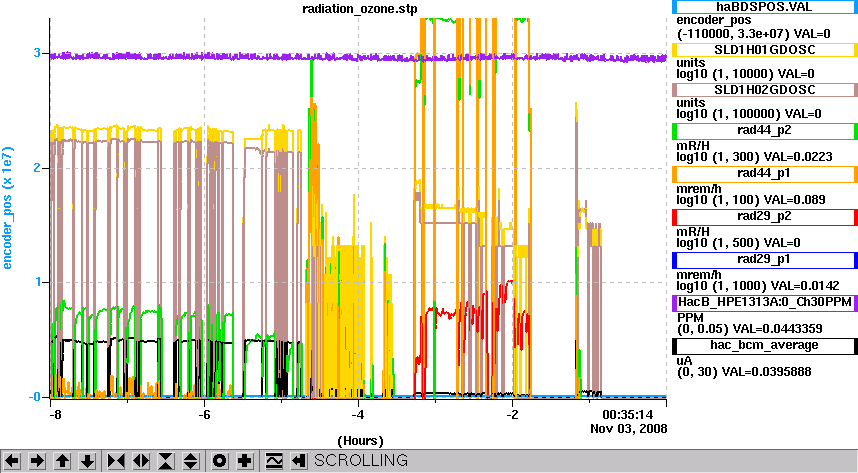Select the rad29_p1 curve legend

[764, 260]
